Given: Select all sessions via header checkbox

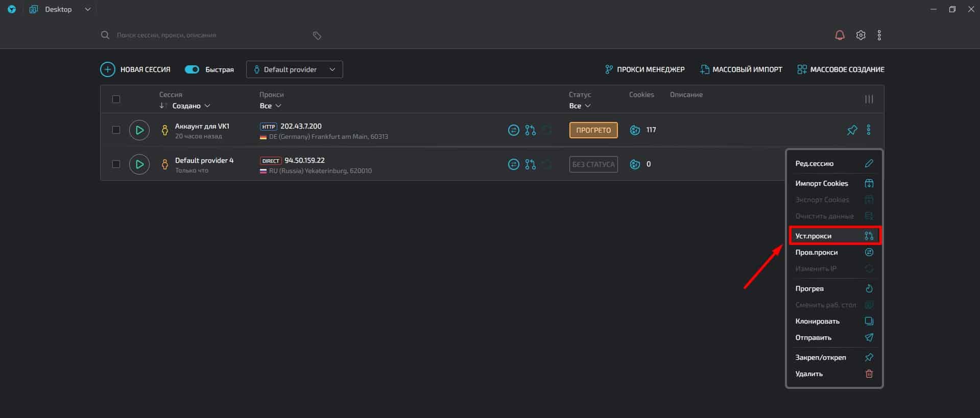Looking at the screenshot, I should tap(116, 99).
